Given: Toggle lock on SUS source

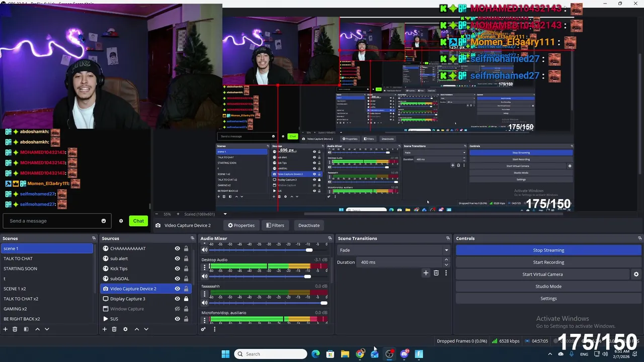Looking at the screenshot, I should (186, 319).
